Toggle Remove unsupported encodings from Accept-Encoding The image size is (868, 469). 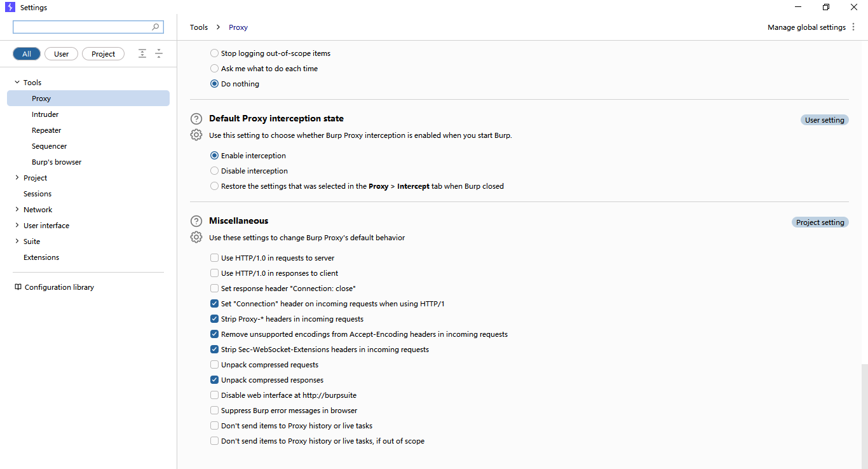tap(214, 334)
